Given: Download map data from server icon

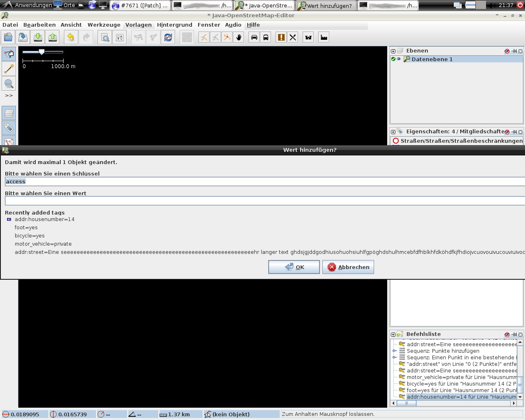Looking at the screenshot, I should click(x=38, y=37).
